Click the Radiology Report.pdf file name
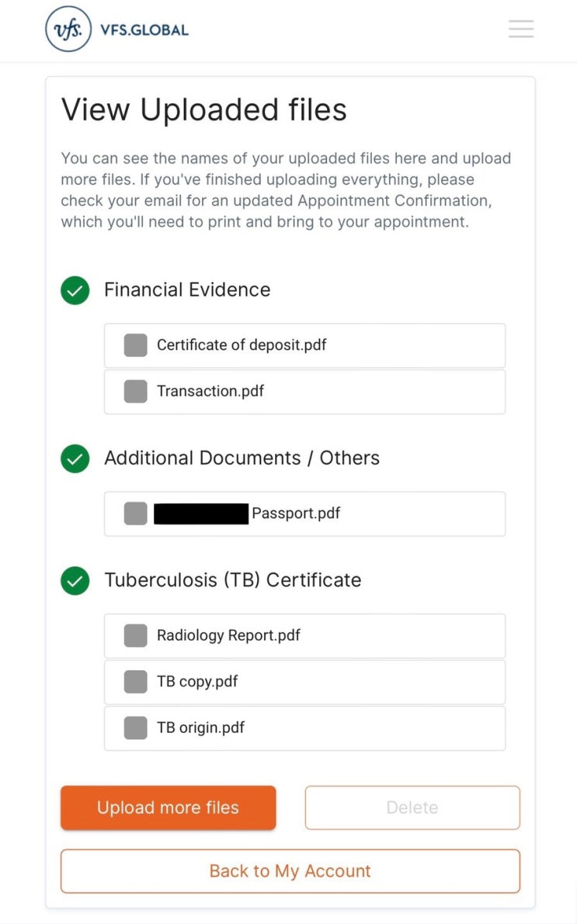 228,635
